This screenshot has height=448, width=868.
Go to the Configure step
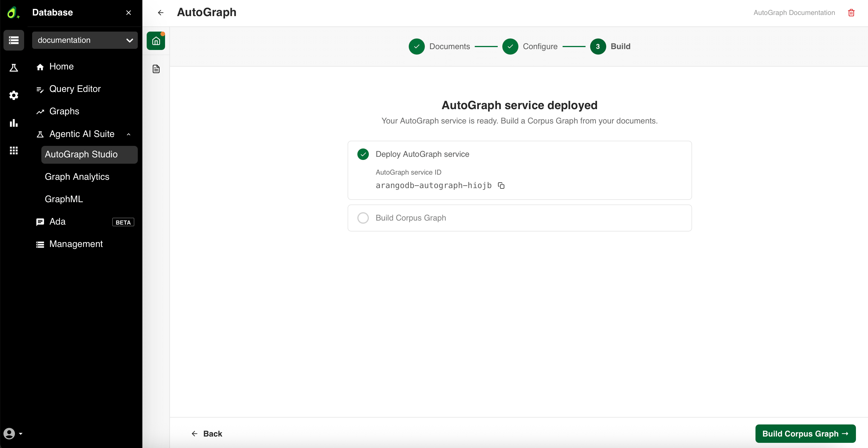(530, 47)
